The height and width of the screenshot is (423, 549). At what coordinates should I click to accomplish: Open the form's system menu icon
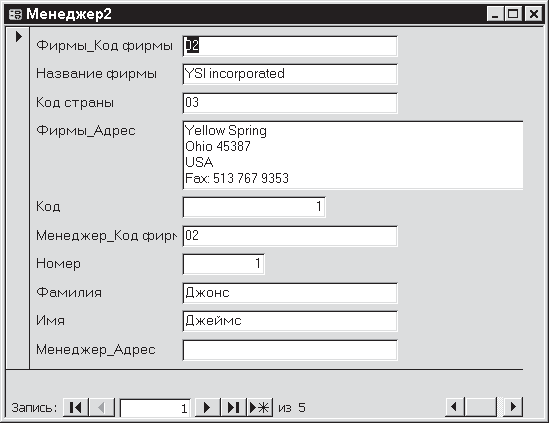pyautogui.click(x=15, y=14)
